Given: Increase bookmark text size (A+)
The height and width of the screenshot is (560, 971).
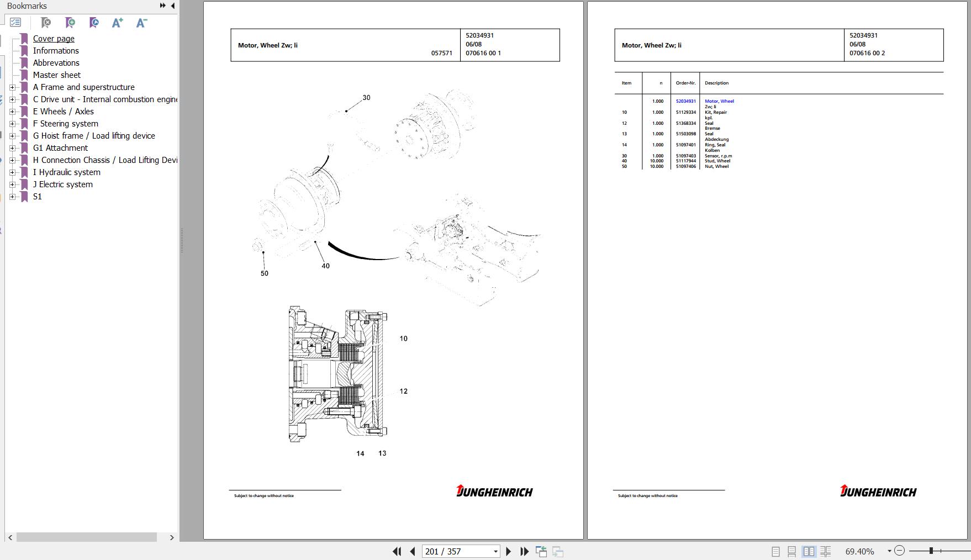Looking at the screenshot, I should (117, 23).
